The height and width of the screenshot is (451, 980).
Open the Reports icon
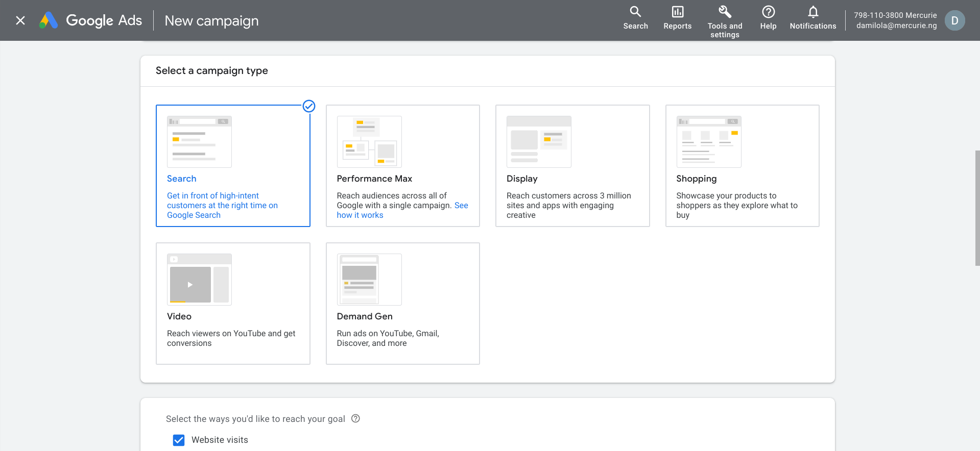(677, 12)
